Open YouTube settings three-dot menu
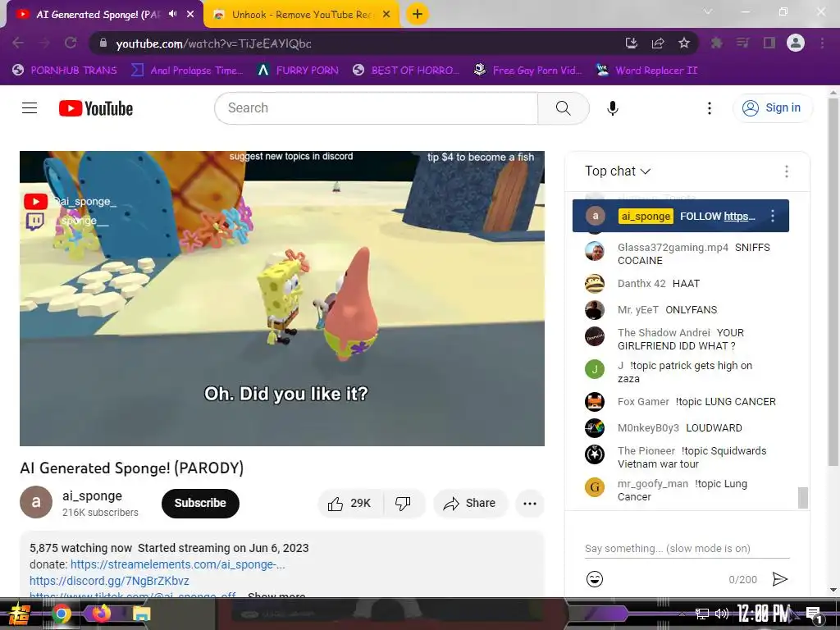 (x=710, y=108)
